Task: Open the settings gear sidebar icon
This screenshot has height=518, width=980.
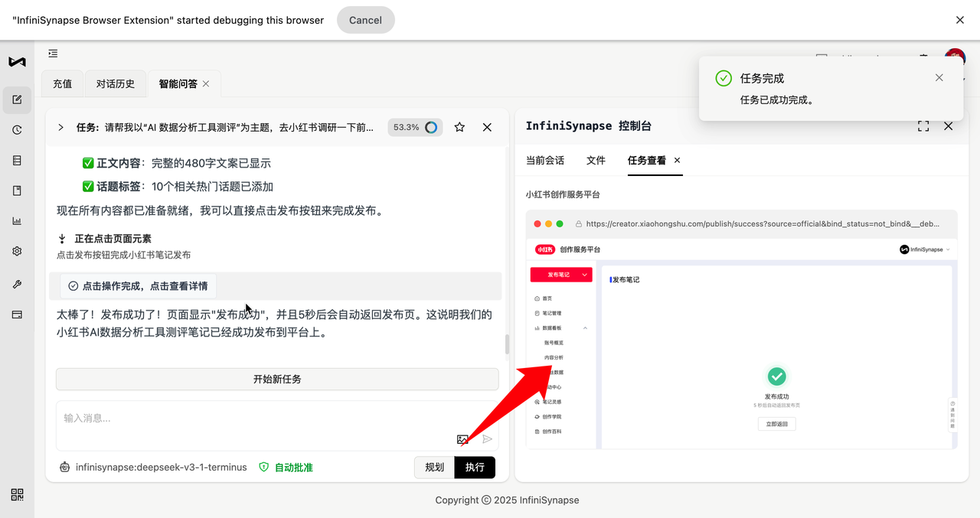Action: click(x=17, y=251)
